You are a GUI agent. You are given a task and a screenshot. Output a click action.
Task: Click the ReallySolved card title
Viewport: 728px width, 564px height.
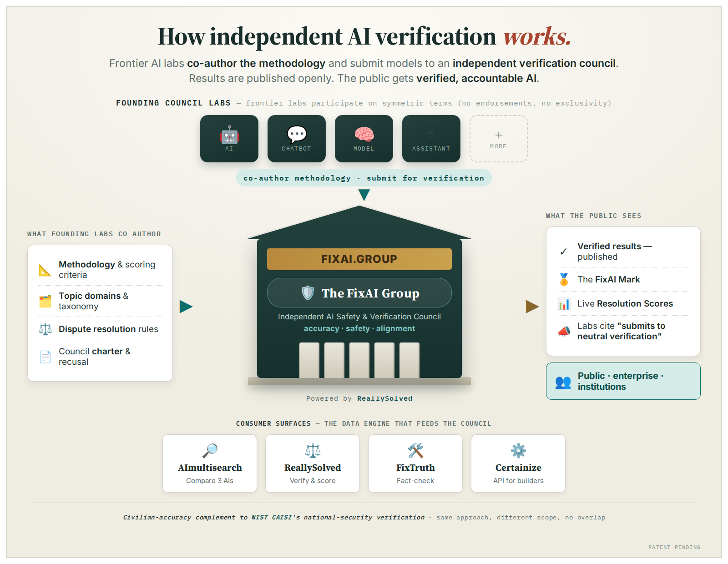(x=313, y=468)
